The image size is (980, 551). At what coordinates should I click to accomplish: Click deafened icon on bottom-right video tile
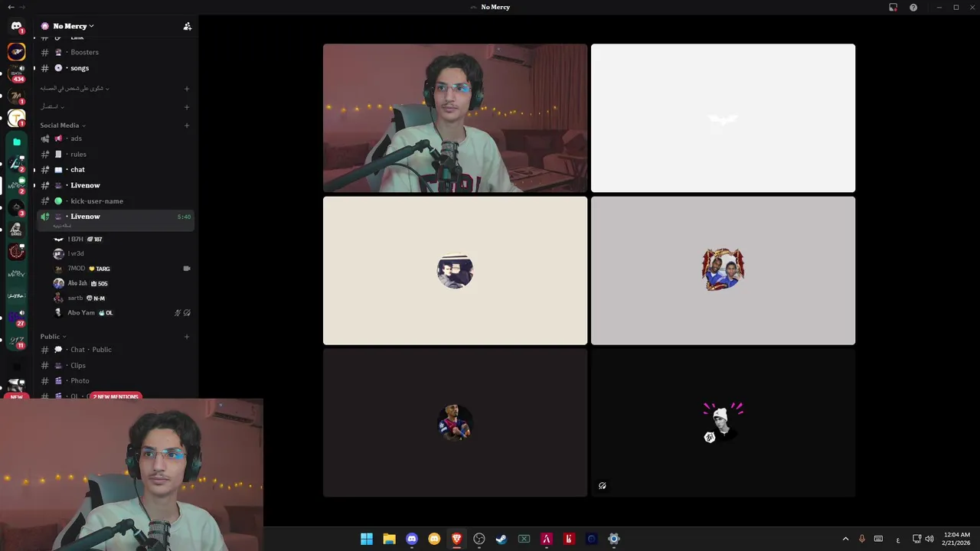[x=603, y=485]
